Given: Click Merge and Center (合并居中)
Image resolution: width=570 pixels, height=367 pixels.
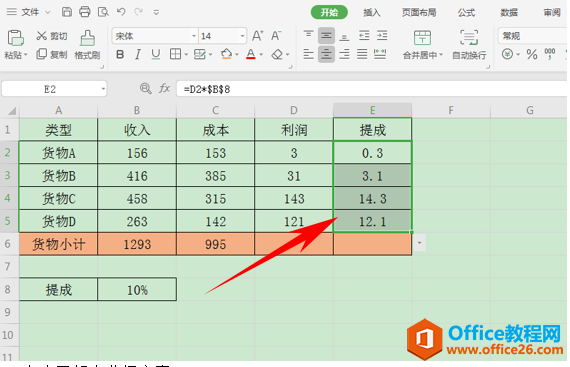Looking at the screenshot, I should pyautogui.click(x=422, y=45).
